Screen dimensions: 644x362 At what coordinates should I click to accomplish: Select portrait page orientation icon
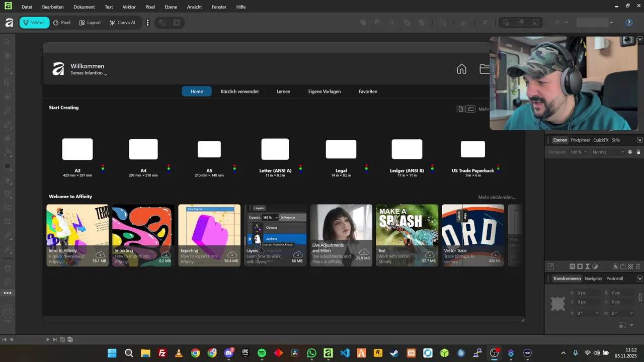tap(460, 109)
